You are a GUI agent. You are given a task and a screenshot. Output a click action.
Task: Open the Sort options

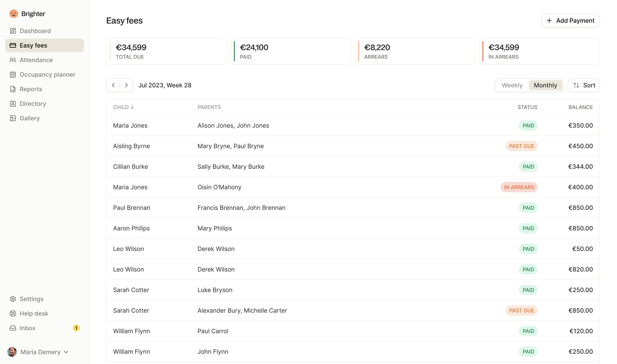pos(584,85)
